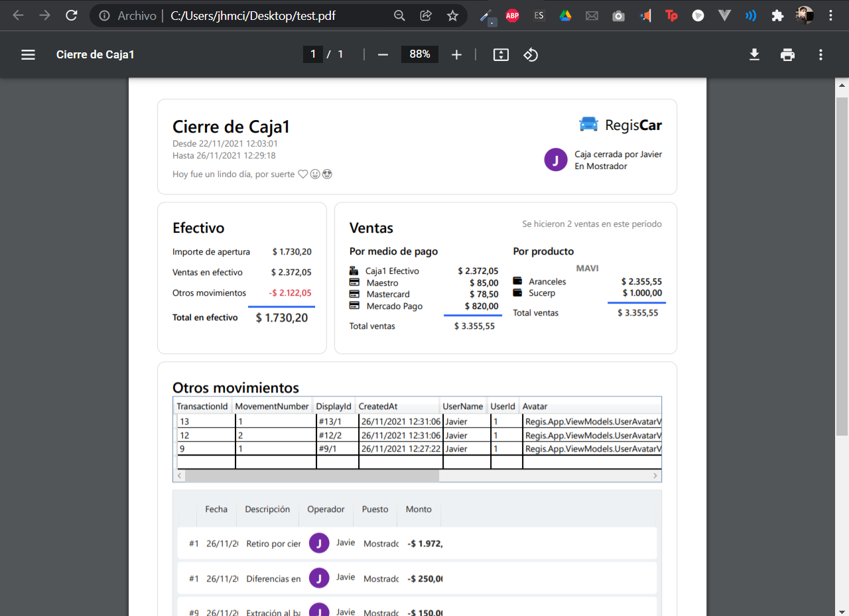The image size is (849, 616).
Task: Open the site information icon next to Archivo
Action: point(104,15)
